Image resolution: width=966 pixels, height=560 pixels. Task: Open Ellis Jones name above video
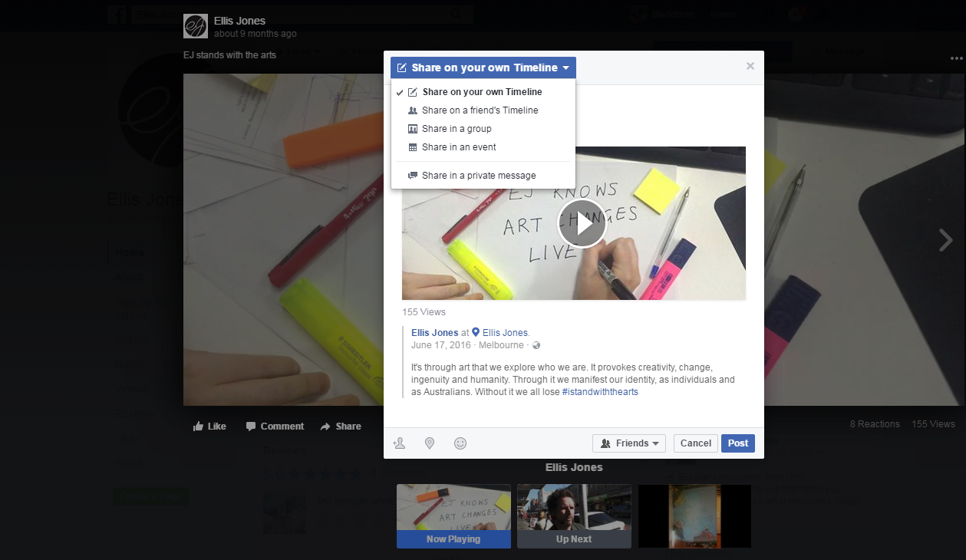point(239,21)
